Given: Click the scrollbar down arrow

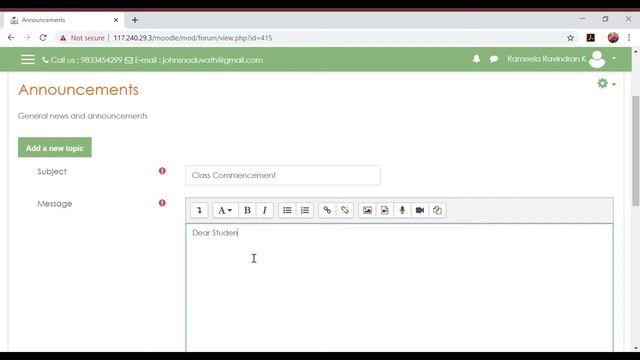Looking at the screenshot, I should [636, 348].
